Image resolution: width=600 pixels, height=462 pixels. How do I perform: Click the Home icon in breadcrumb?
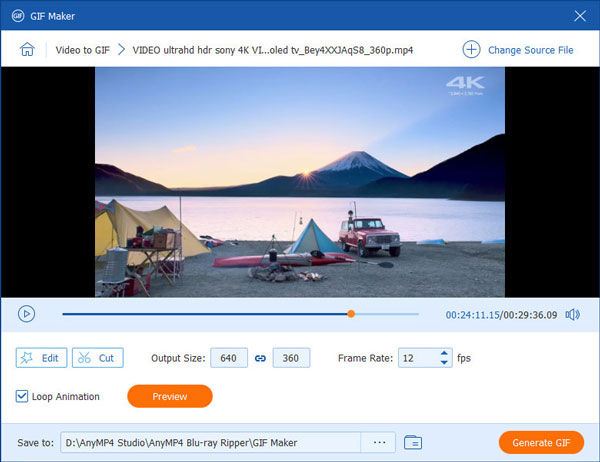pos(28,49)
